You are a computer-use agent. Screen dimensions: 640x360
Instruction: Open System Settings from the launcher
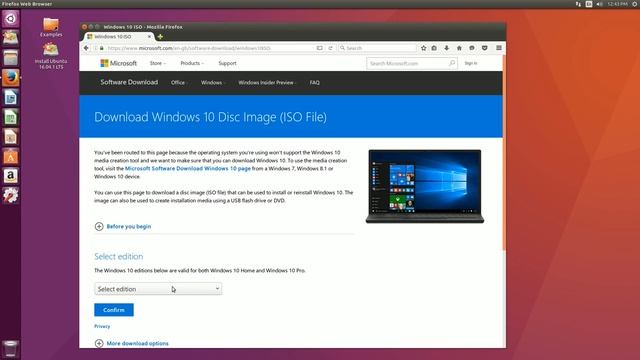tap(11, 196)
